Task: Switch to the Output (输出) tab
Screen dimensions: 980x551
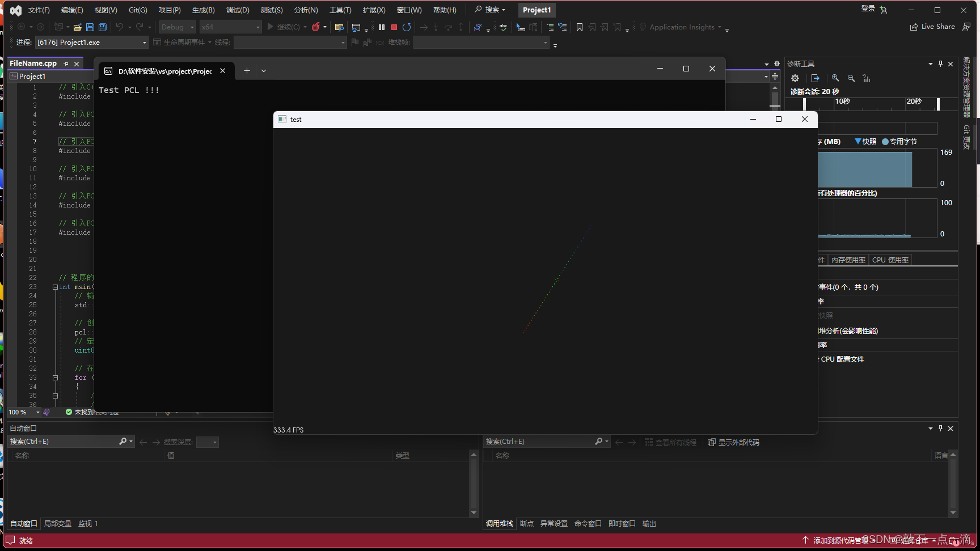Action: click(649, 524)
